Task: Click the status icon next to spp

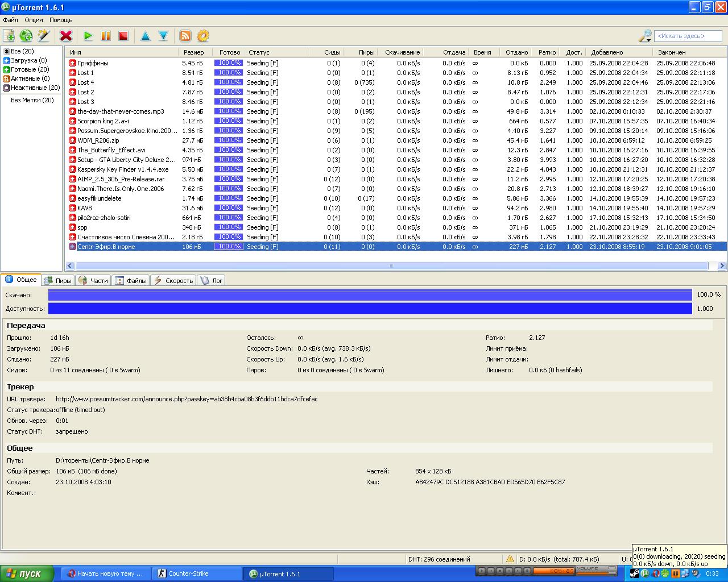Action: [x=72, y=227]
